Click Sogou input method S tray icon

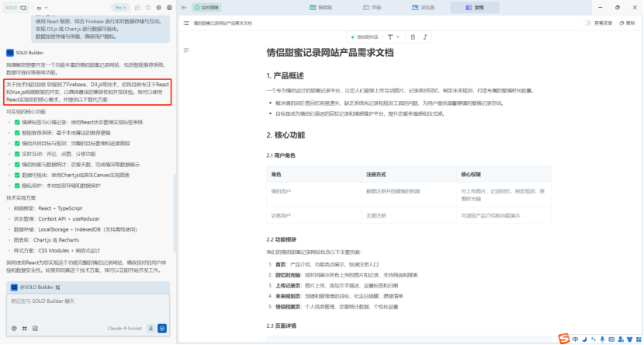coord(564,339)
